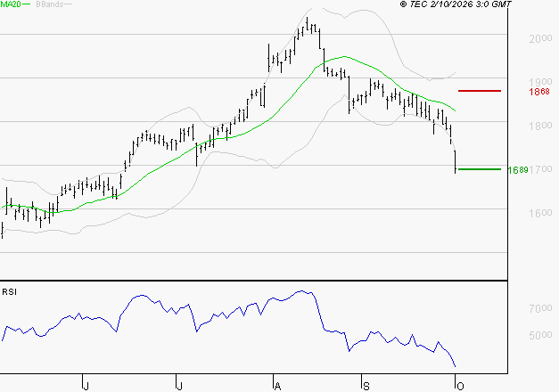Click the first J month label
The image size is (559, 392).
point(86,387)
